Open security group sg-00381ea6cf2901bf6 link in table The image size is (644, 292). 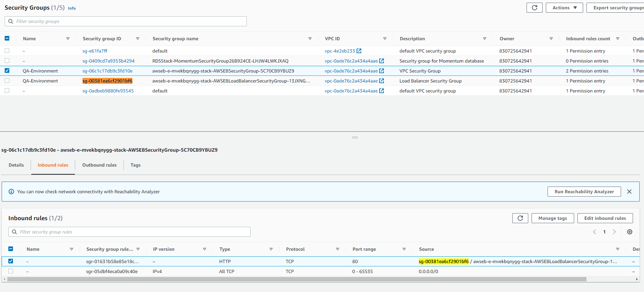(107, 81)
